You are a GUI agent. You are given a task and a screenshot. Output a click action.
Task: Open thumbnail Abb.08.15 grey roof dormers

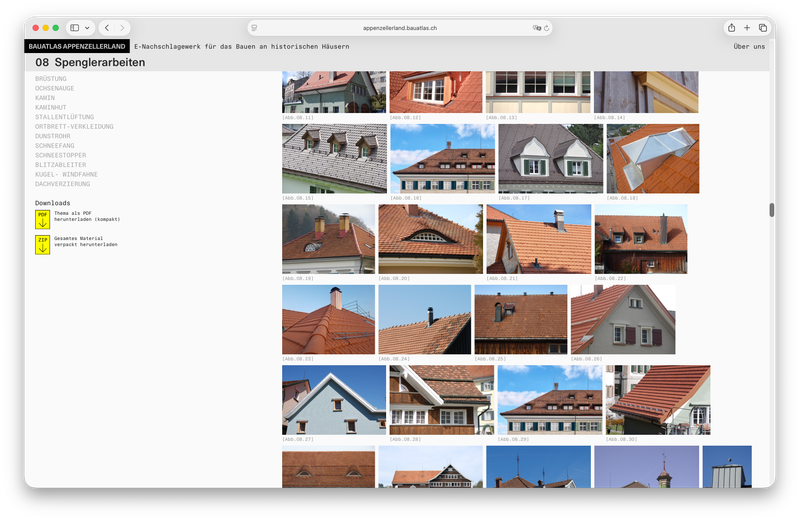click(x=334, y=159)
